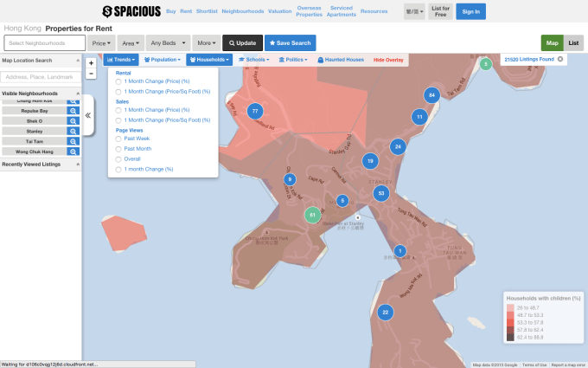The width and height of the screenshot is (588, 368).
Task: Click the Save Search button
Action: click(x=290, y=42)
